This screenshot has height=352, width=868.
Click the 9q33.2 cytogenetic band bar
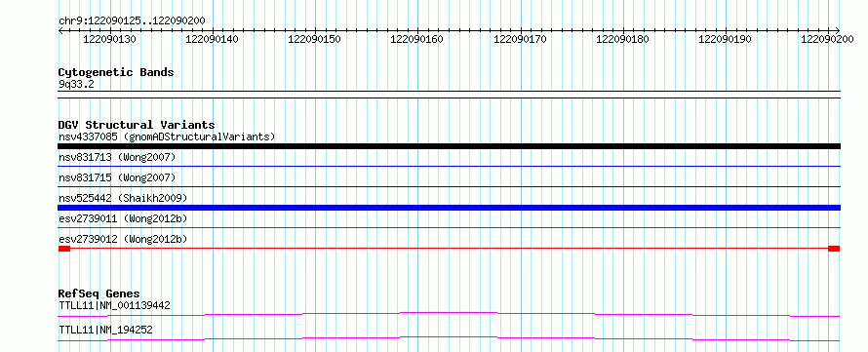[x=449, y=95]
